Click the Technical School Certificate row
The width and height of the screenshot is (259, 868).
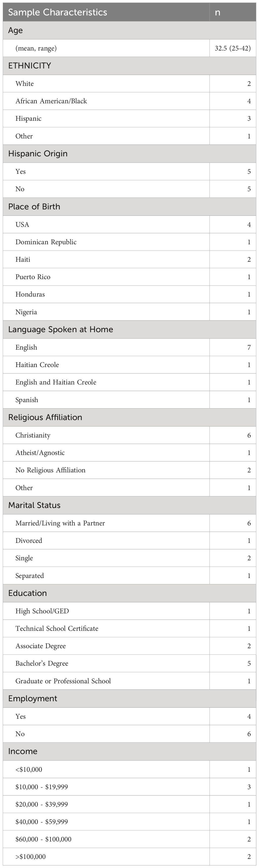129,629
